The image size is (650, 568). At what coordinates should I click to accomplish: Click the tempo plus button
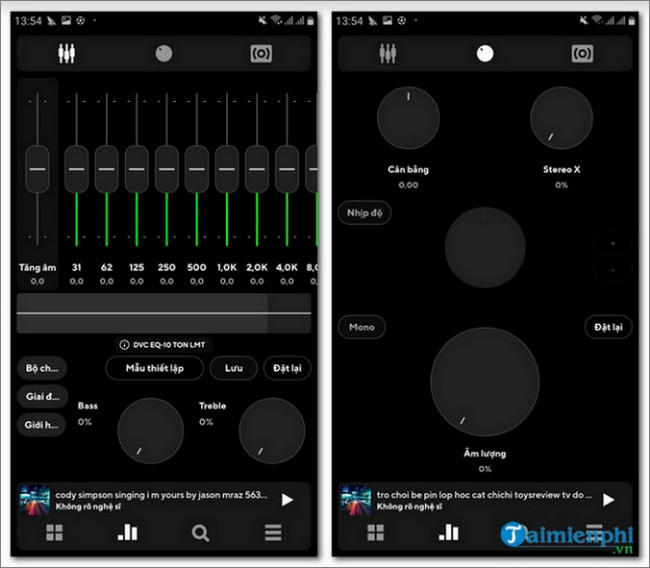(x=613, y=243)
